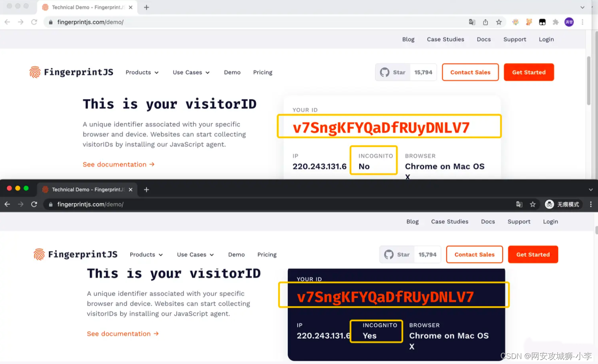
Task: Open extensions puzzle icon in upper window
Action: [556, 22]
